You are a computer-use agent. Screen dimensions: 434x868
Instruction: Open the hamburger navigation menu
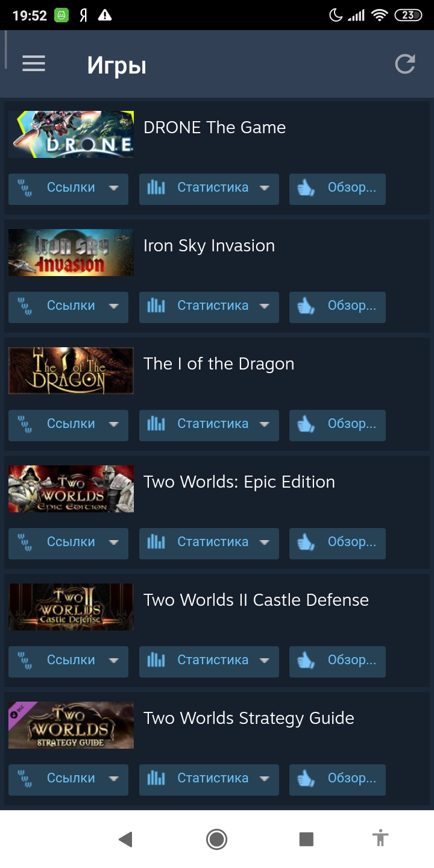(34, 64)
